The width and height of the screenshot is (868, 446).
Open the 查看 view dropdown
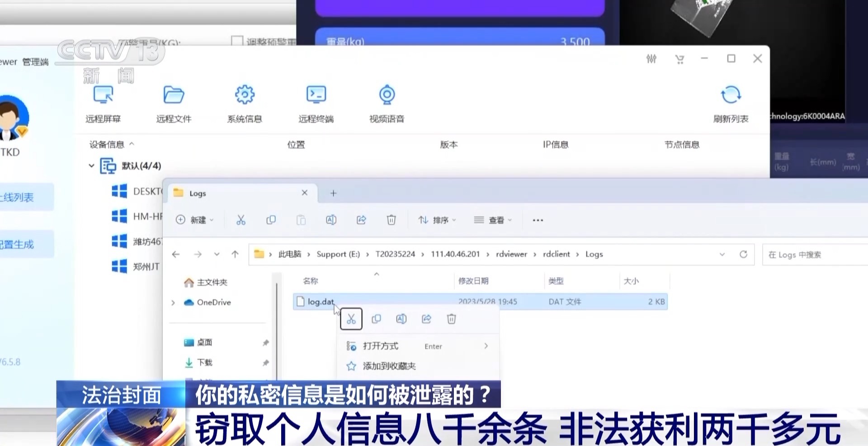pos(493,220)
